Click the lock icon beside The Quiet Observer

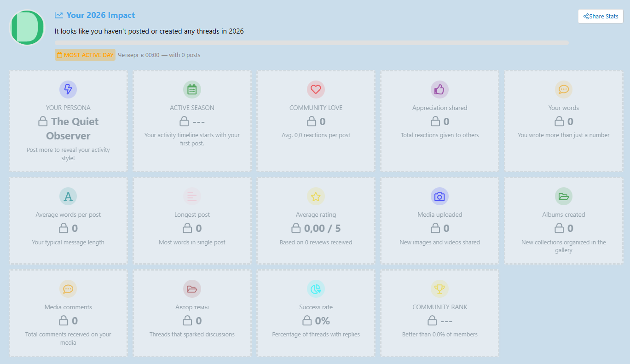pyautogui.click(x=43, y=121)
